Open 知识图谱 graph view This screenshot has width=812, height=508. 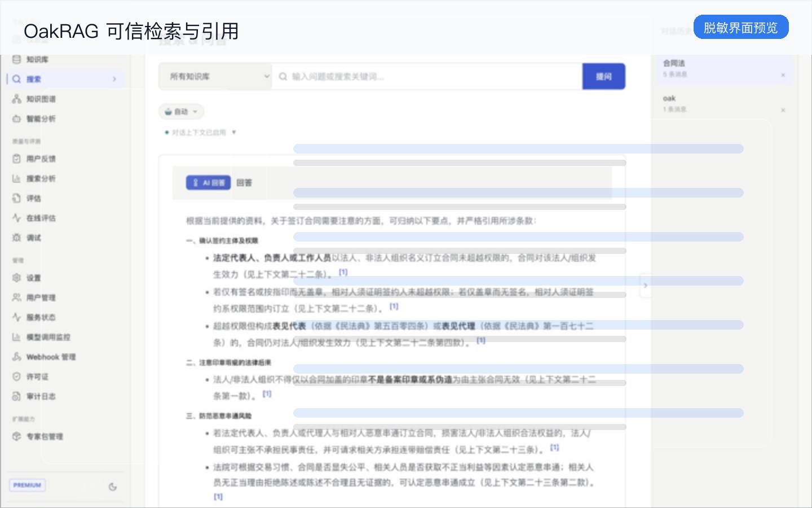click(x=41, y=99)
